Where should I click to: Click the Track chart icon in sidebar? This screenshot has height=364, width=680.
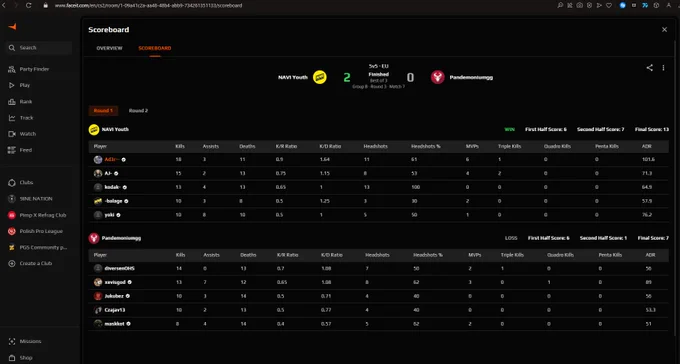(x=12, y=118)
